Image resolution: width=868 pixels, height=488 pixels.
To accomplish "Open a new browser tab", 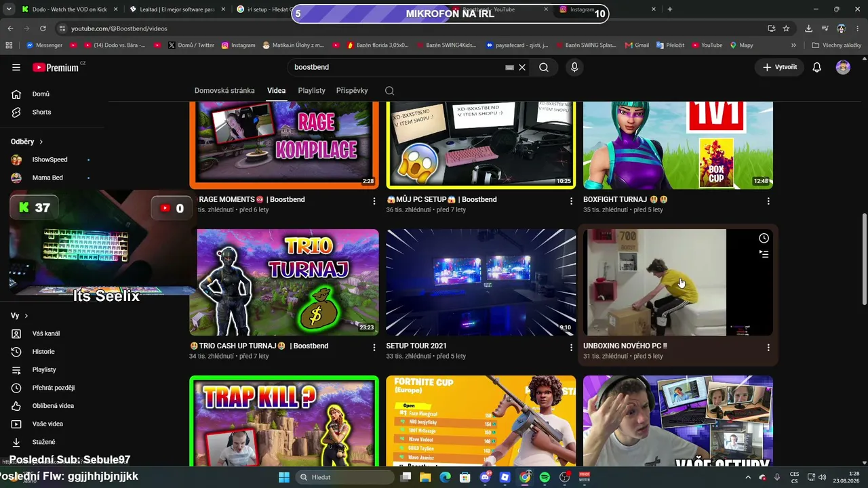I will pos(670,9).
